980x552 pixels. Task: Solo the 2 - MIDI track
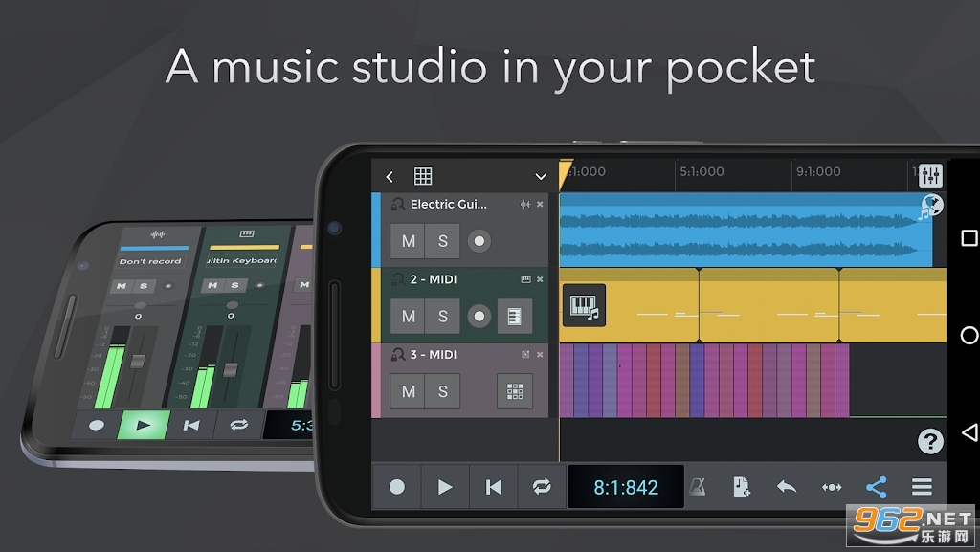point(442,316)
